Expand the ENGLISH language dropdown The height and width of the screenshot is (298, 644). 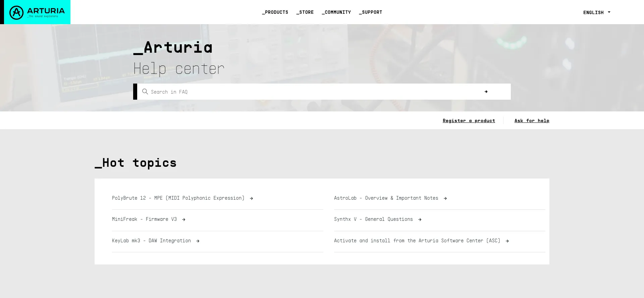tap(597, 12)
